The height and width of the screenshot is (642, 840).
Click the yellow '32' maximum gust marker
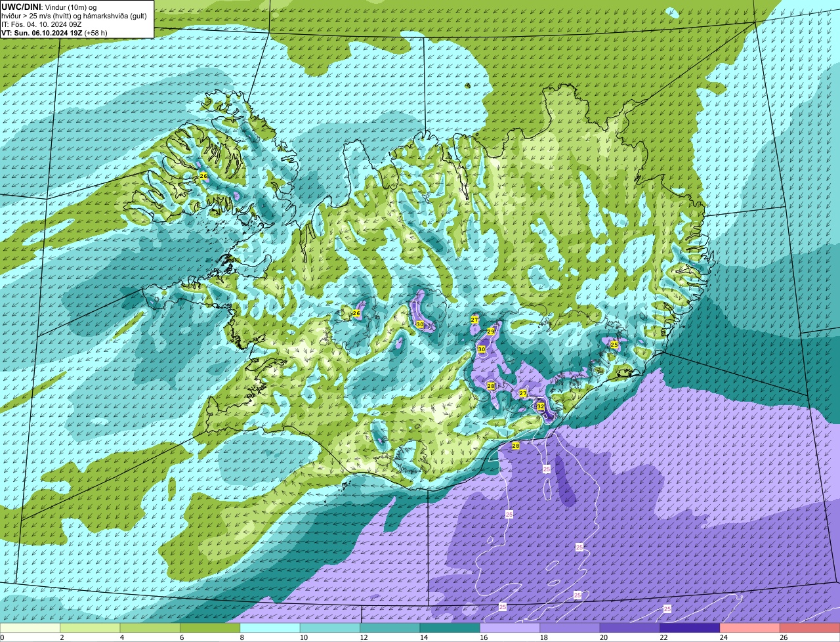(x=540, y=406)
